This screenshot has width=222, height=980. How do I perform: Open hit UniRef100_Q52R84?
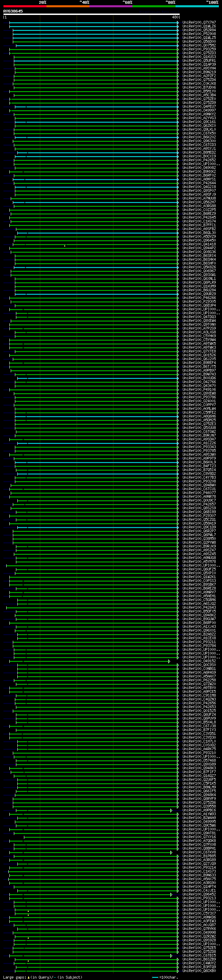(199, 30)
